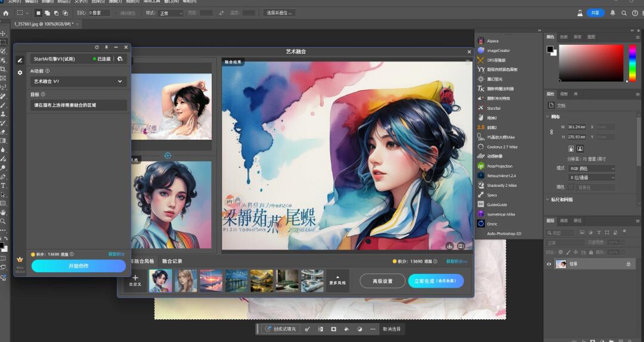Toggle visibility of 背景 layer
The width and height of the screenshot is (644, 342).
click(x=549, y=264)
